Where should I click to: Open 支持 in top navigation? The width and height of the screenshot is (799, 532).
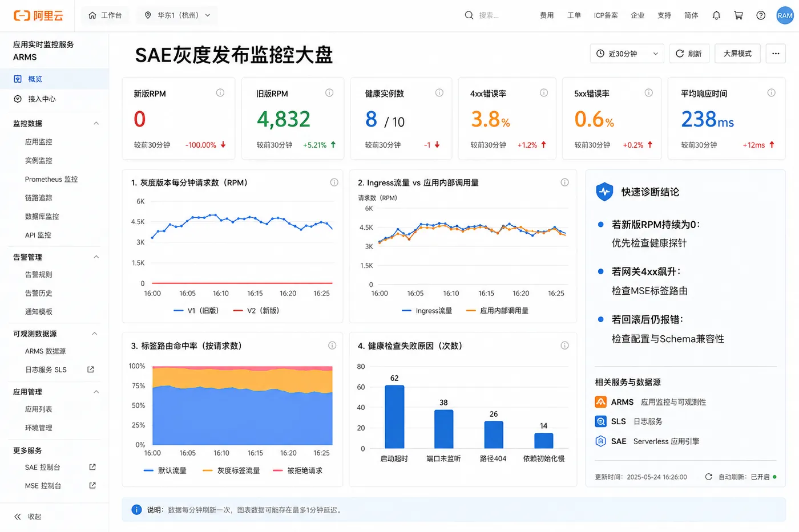point(664,15)
